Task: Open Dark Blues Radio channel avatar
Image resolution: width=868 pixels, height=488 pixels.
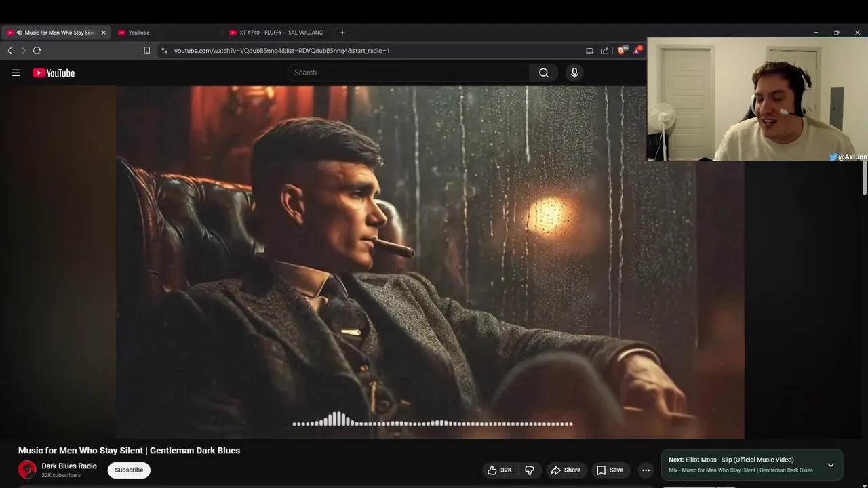Action: coord(27,470)
